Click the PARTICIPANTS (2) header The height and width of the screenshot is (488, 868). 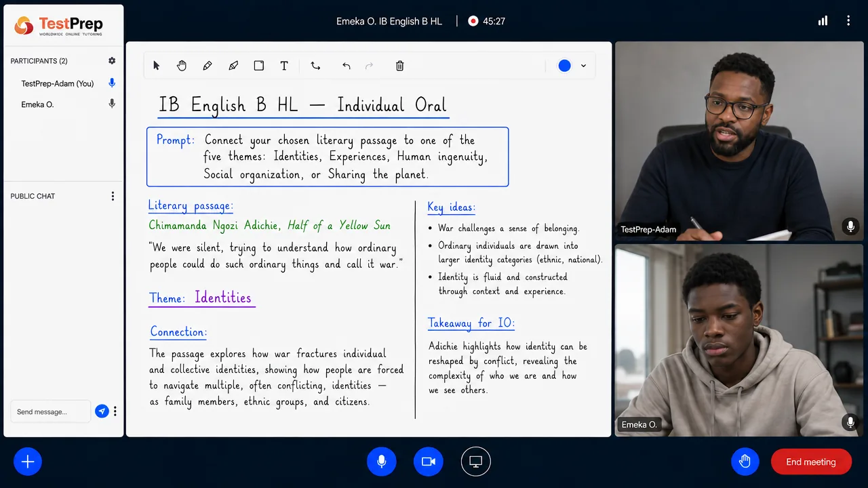click(x=39, y=61)
